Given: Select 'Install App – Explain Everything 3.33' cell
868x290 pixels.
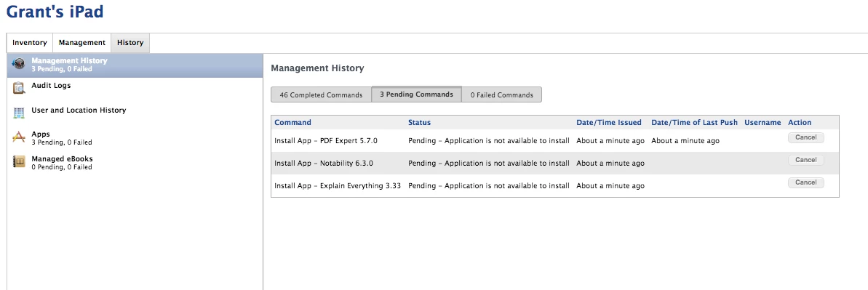Looking at the screenshot, I should click(338, 186).
